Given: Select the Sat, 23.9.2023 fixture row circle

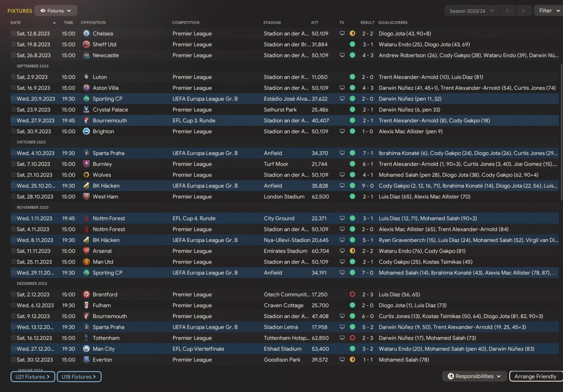Looking at the screenshot, I should 13,110.
